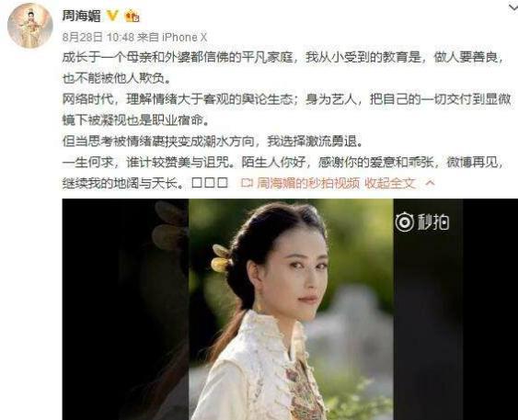Screen dimensions: 518x420
Task: Click the yellow V verification badge
Action: [x=112, y=16]
